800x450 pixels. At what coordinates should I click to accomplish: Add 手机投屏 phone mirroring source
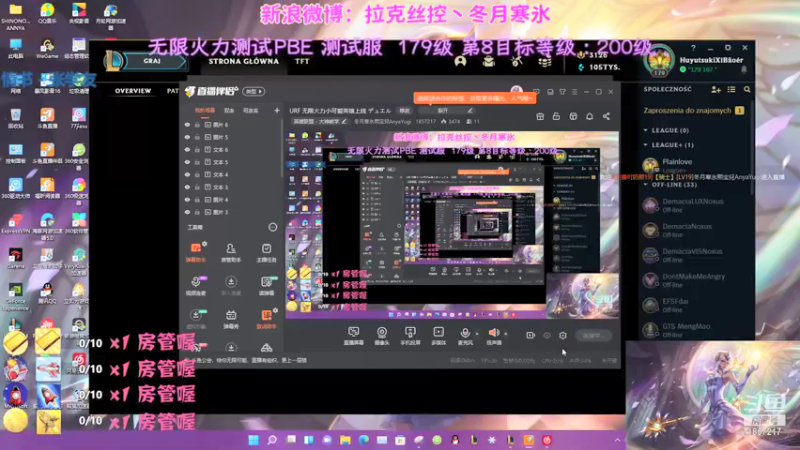(410, 336)
